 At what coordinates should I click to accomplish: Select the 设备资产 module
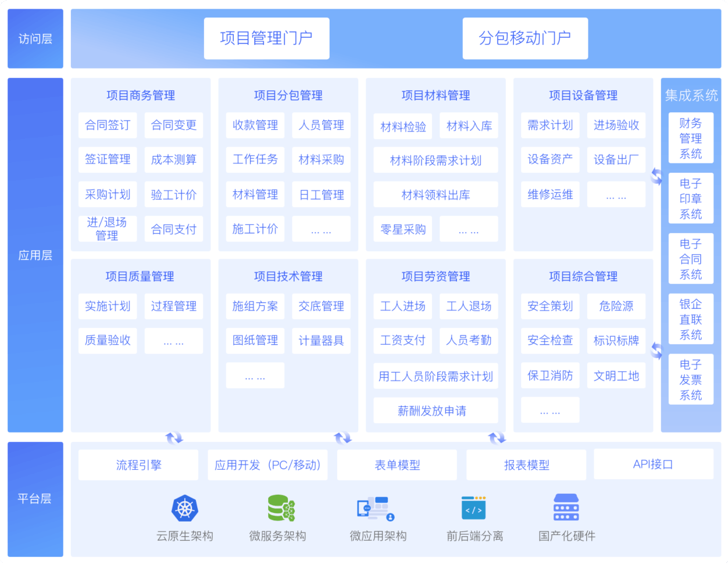click(550, 160)
